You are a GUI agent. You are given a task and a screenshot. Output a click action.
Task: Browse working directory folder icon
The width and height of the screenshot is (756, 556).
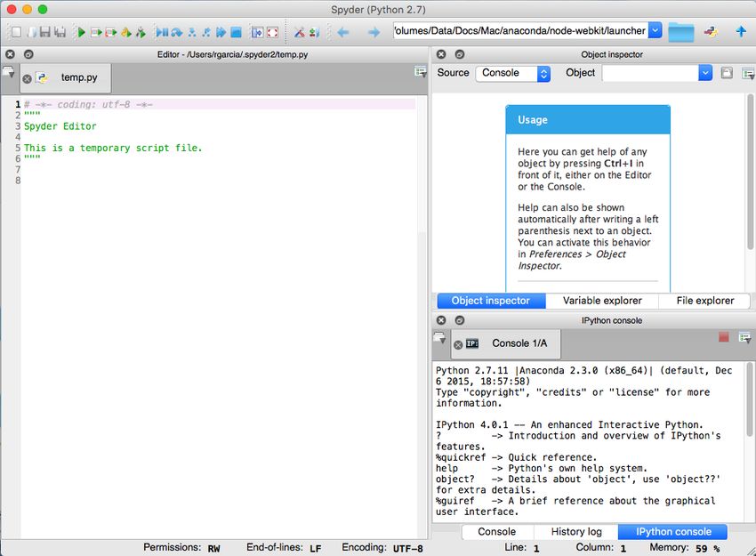[680, 32]
